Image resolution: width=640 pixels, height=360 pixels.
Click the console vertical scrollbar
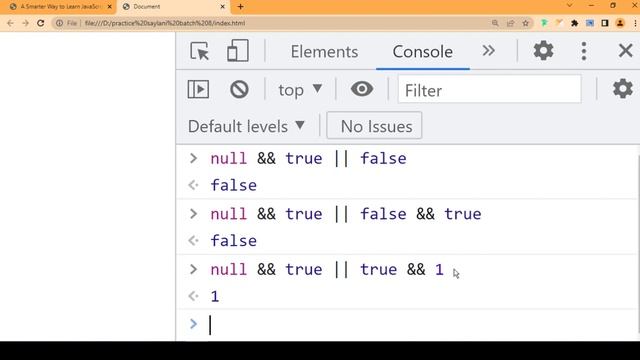coord(638,245)
